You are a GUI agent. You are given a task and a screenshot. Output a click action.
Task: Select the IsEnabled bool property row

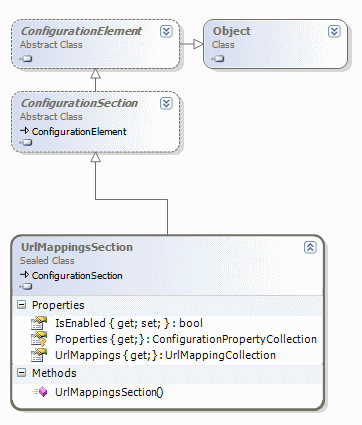click(168, 323)
